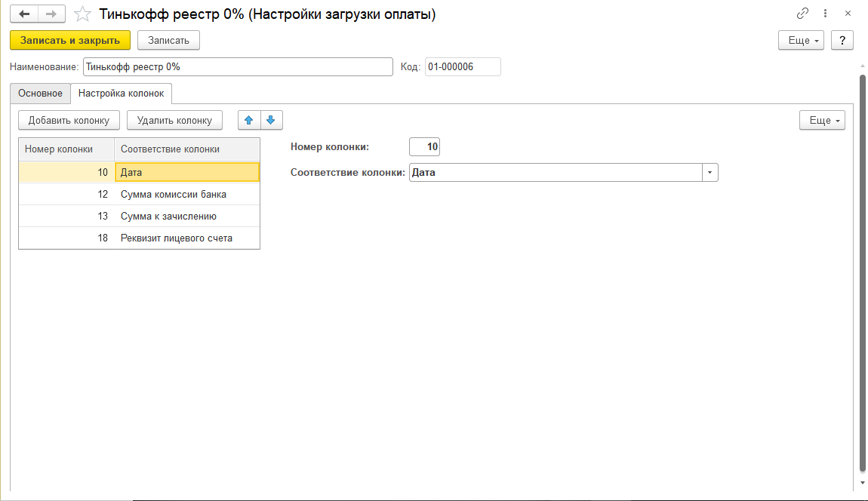868x501 pixels.
Task: Open the three-dot menu in title bar
Action: tap(826, 14)
